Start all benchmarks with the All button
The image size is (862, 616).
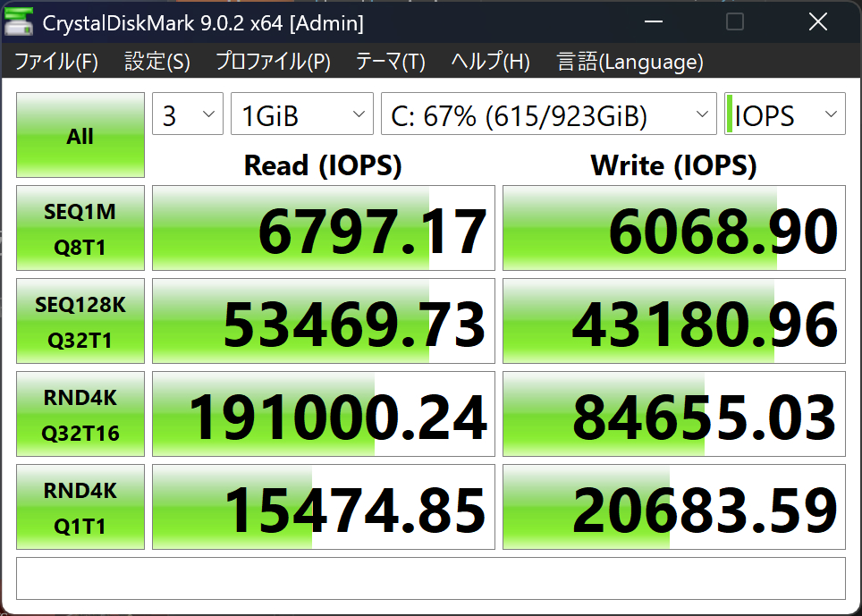pos(80,135)
